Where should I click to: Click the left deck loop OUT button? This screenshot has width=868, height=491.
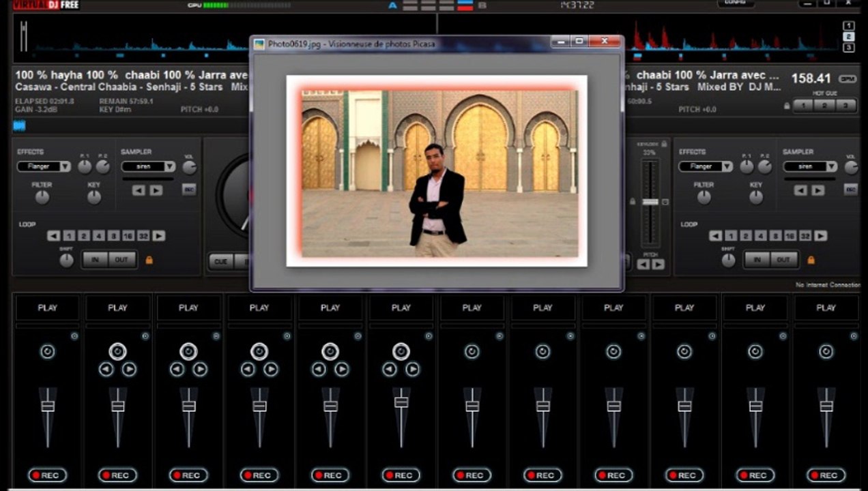[121, 260]
